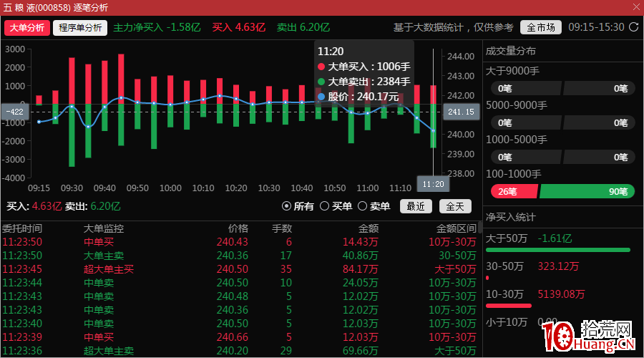
Task: Select the 11:23:36 超大单主卖 row
Action: (239, 351)
